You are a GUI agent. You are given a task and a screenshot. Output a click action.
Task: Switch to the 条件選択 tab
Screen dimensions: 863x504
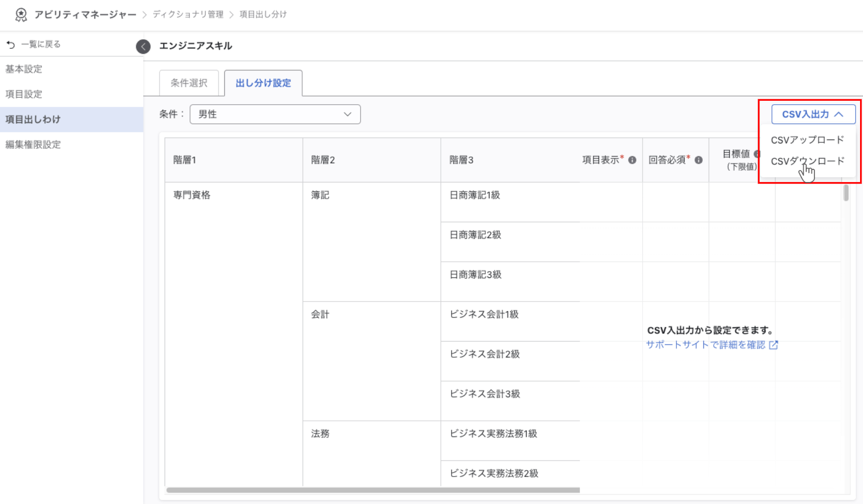tap(189, 83)
